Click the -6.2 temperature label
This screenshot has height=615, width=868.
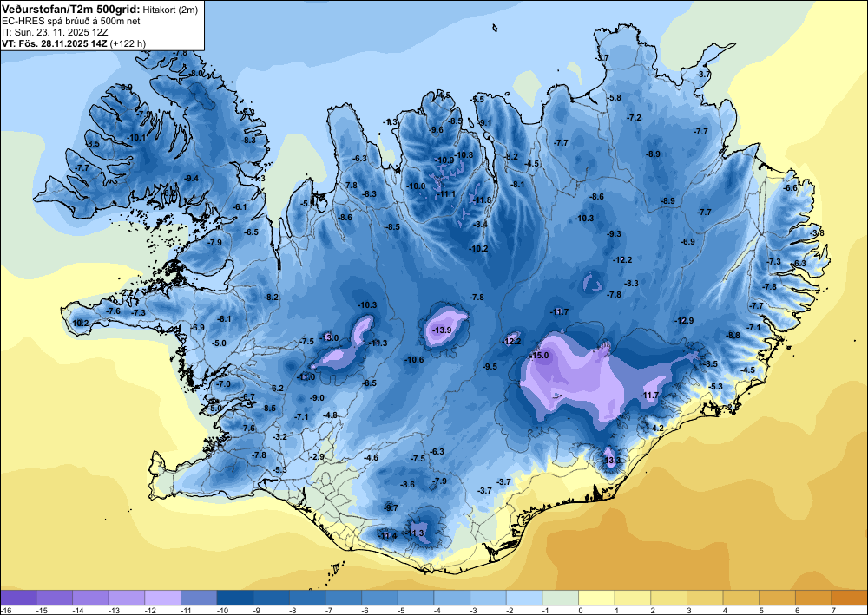tap(276, 389)
